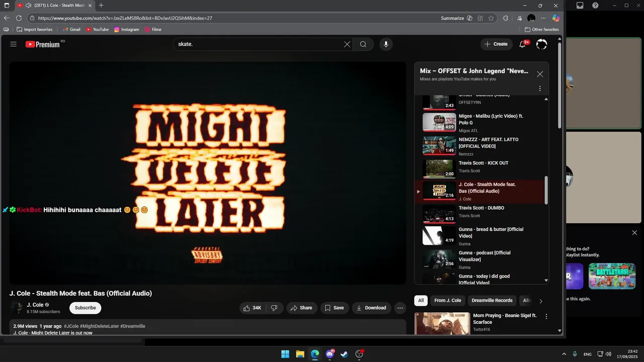Open the Gmail bookmark
This screenshot has width=644, height=362.
pyautogui.click(x=71, y=30)
